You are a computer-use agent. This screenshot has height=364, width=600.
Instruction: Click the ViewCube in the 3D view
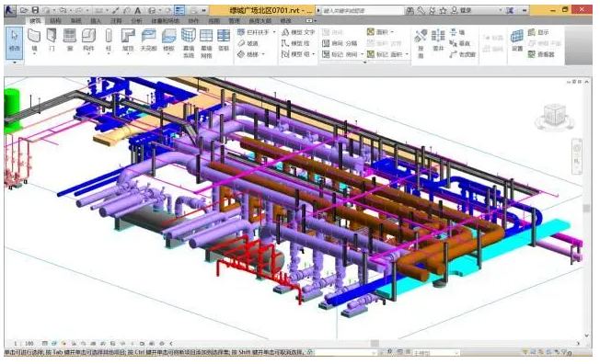(555, 117)
